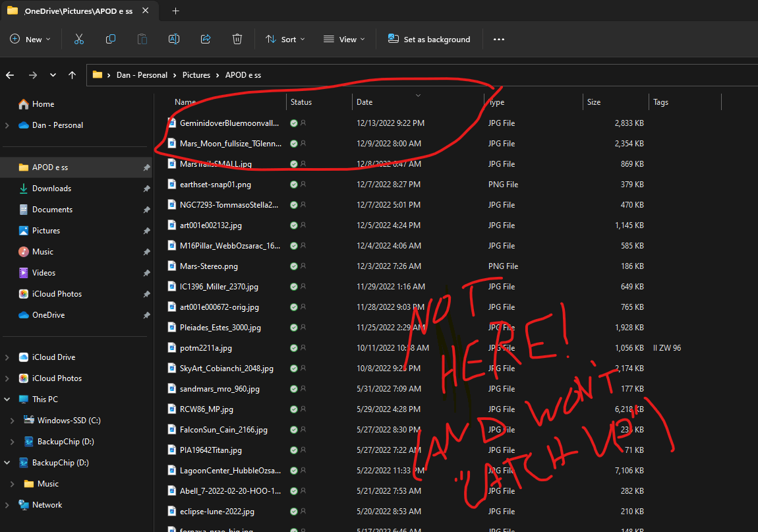
Task: Close the current Explorer tab
Action: 145,11
